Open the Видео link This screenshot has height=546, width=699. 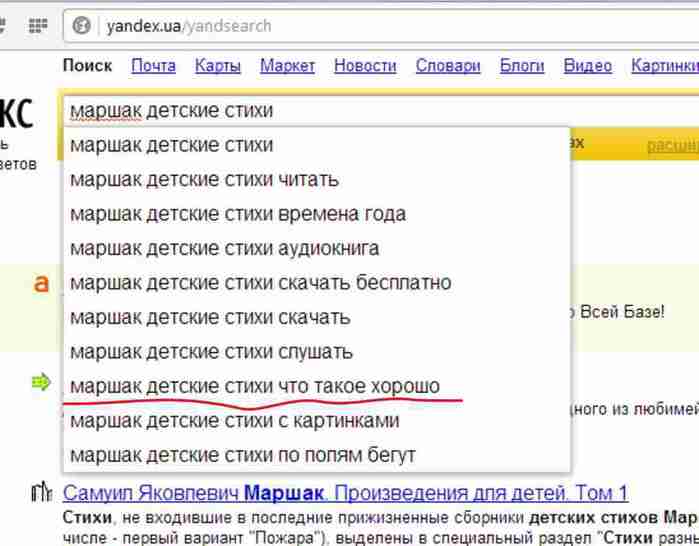(588, 66)
